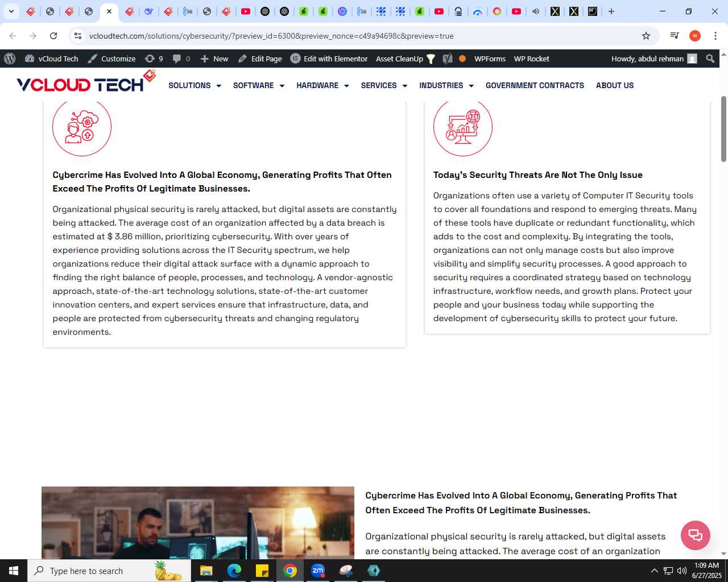
Task: Click the orange status dot in admin bar
Action: (462, 59)
